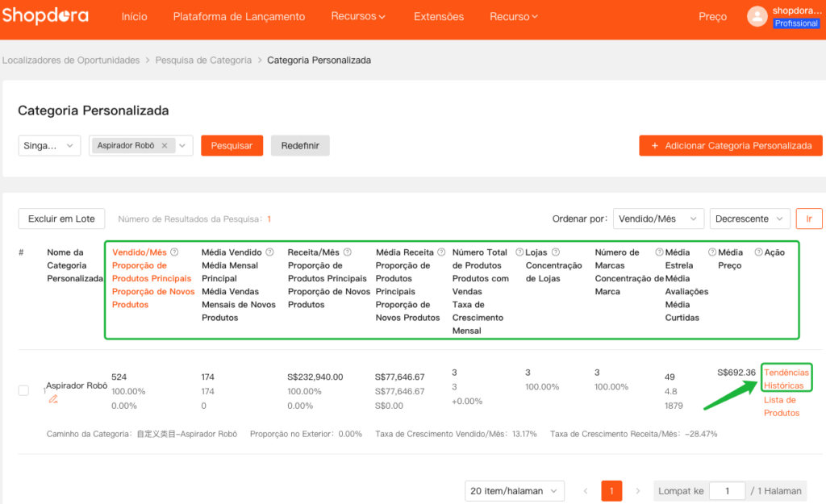
Task: Remove the Aspirador Robô tag with its X
Action: [x=165, y=146]
